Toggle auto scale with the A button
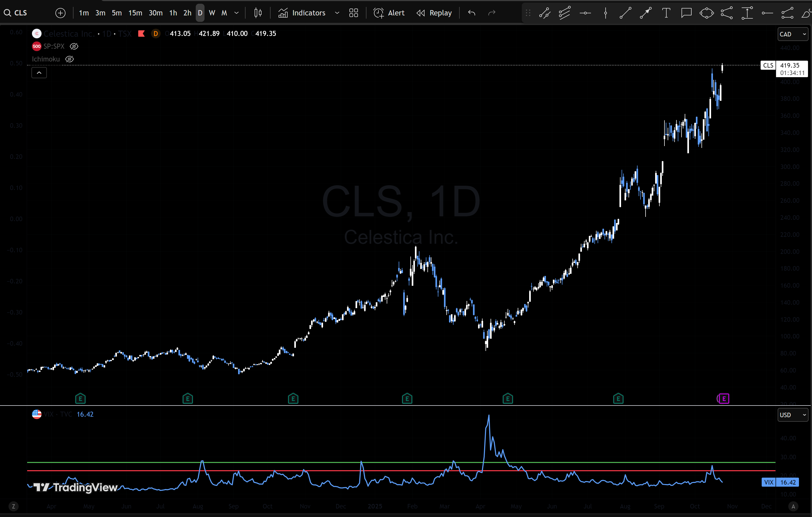 793,506
